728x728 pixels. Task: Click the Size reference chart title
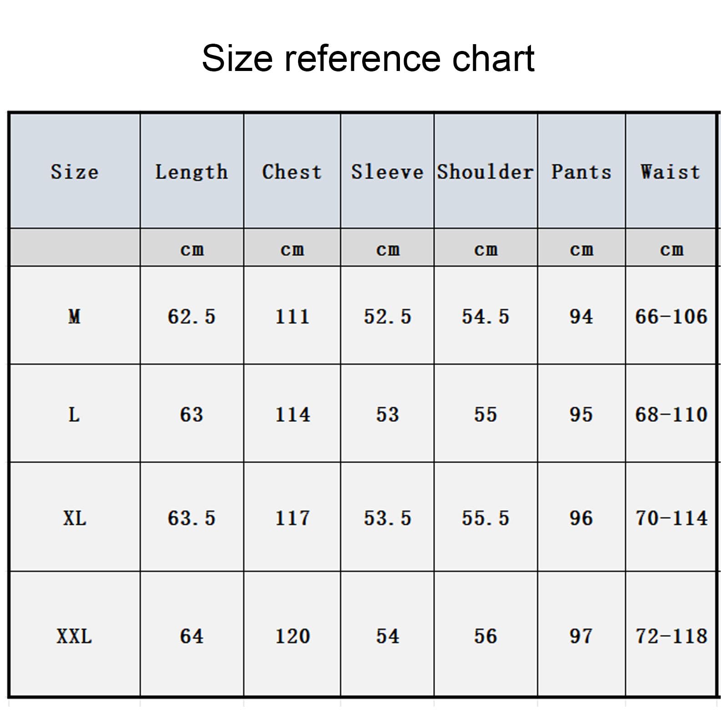coord(368,58)
